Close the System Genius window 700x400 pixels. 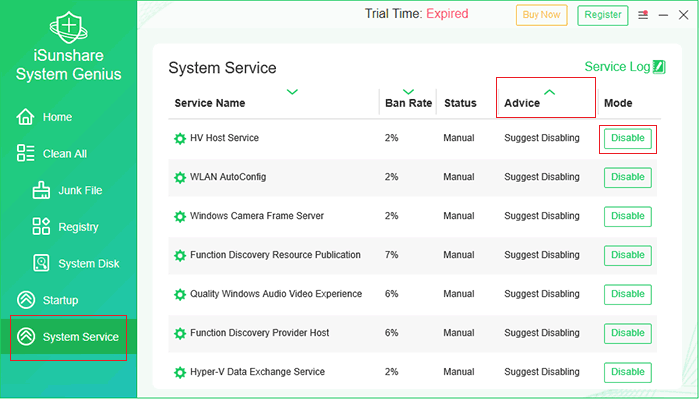pos(683,15)
